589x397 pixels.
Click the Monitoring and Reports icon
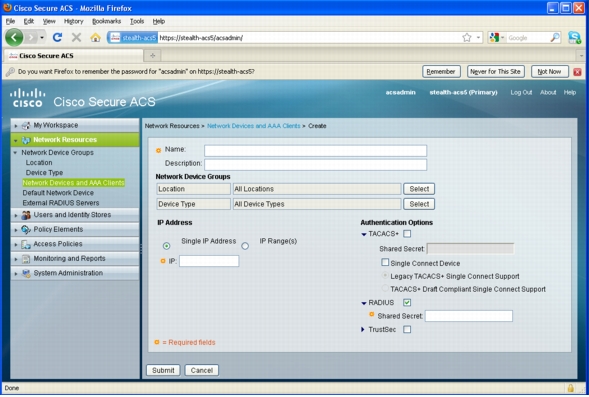(x=26, y=259)
